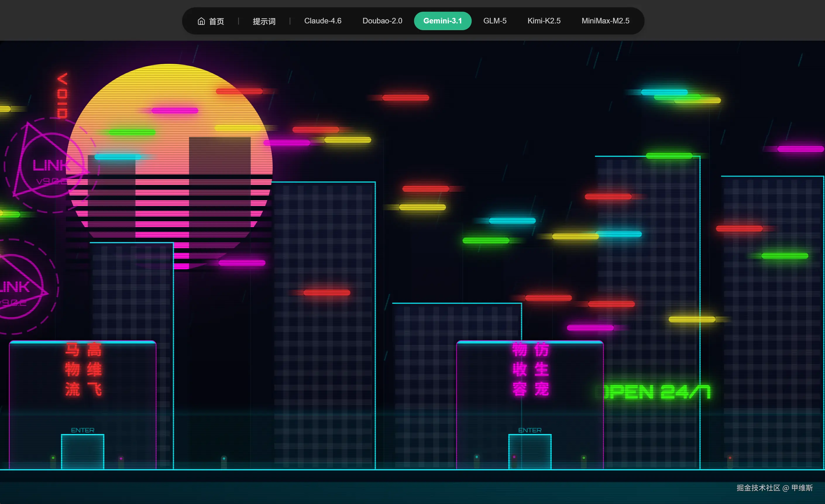This screenshot has height=504, width=825.
Task: Click the 首页 home link
Action: coord(216,21)
